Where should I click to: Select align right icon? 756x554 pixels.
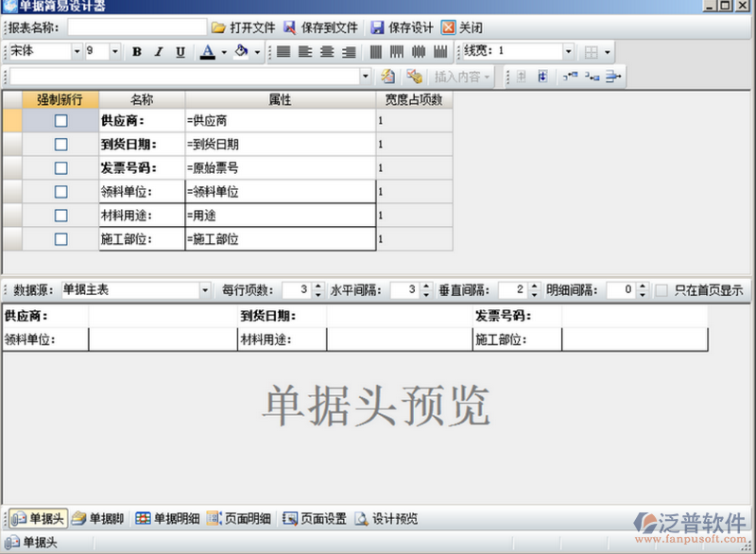tap(349, 52)
